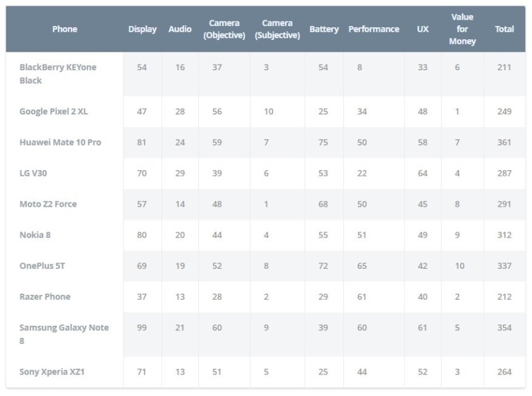Select the Samsung Galaxy Note 8 name
Viewport: 532px width, 396px height.
point(64,334)
